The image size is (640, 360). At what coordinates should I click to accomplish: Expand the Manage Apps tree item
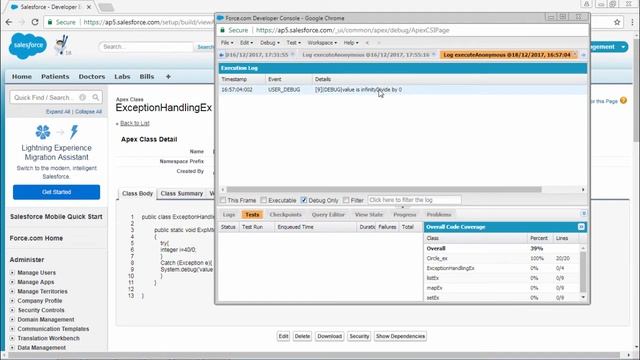[x=12, y=282]
